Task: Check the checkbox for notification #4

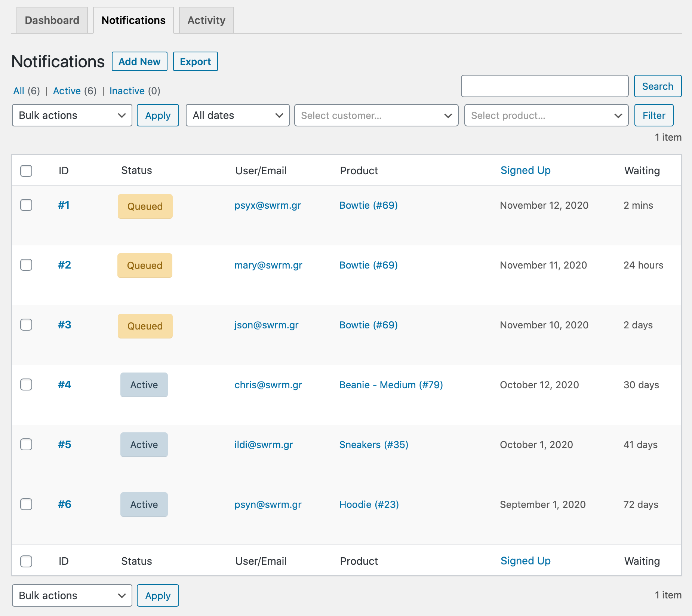Action: pyautogui.click(x=26, y=384)
